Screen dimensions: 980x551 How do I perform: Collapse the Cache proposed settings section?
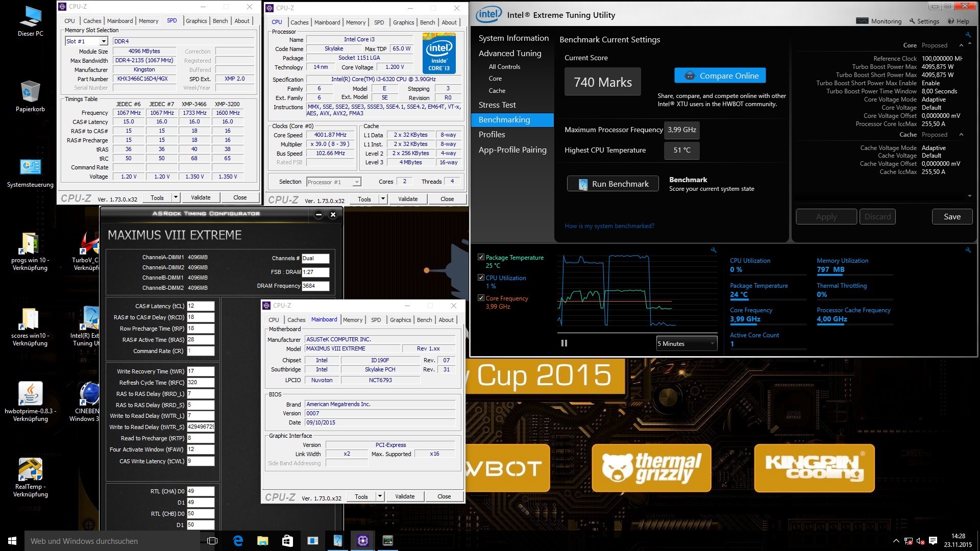pyautogui.click(x=961, y=135)
